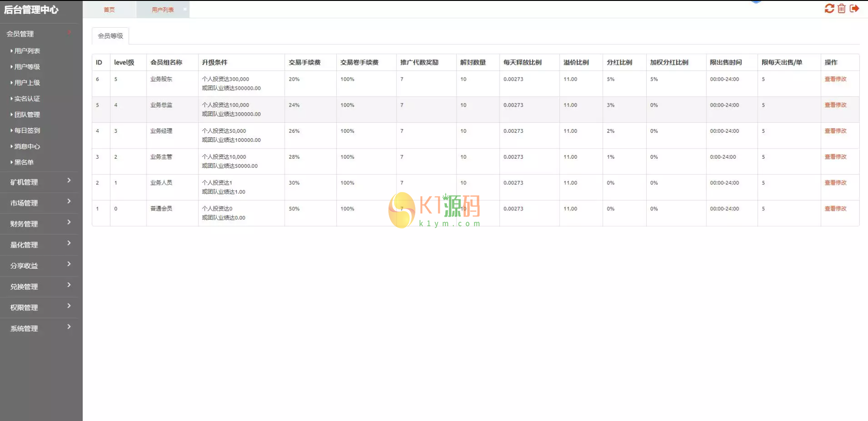868x421 pixels.
Task: Open the 会员等级 panel tab
Action: [x=110, y=36]
